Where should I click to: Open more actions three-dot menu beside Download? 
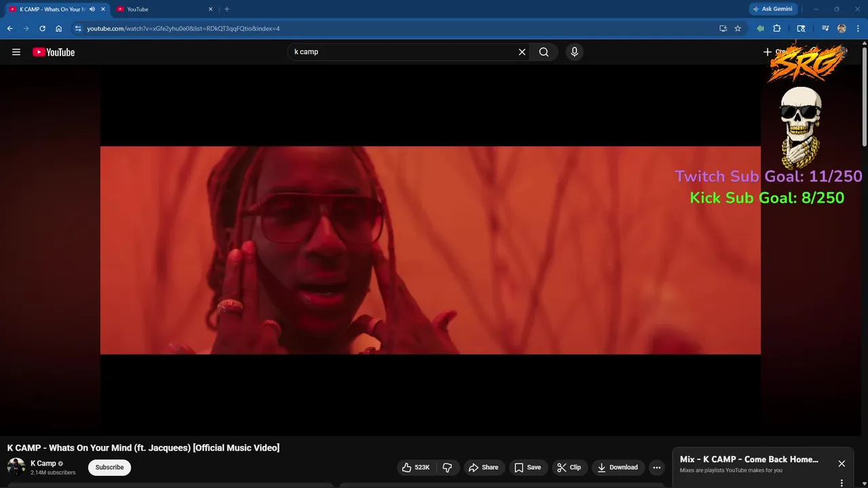click(x=656, y=468)
